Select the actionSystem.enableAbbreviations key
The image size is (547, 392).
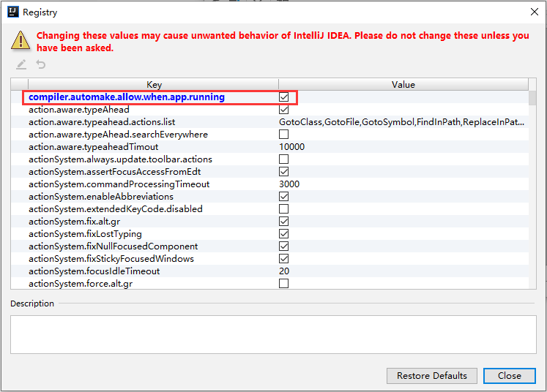tap(101, 197)
